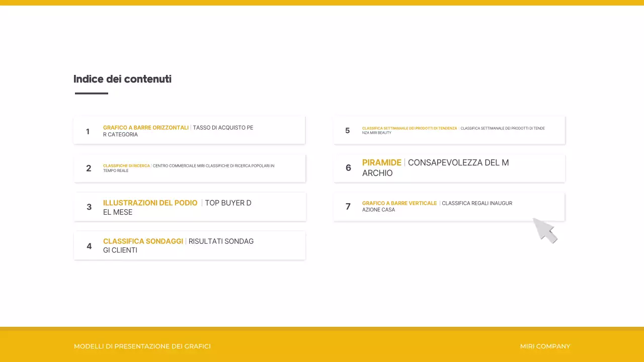The width and height of the screenshot is (644, 362).
Task: Open the ILLUSTRAZIONI DEL PODIO section
Action: 149,203
